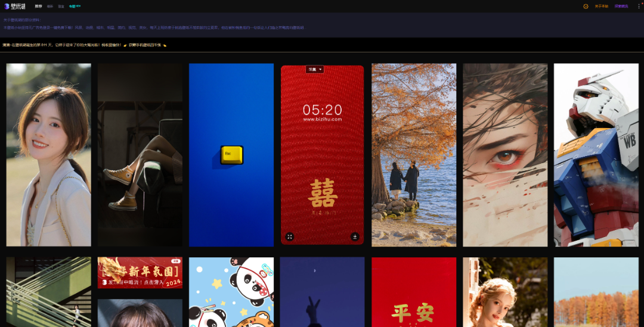The width and height of the screenshot is (644, 327).
Task: Open the Gundam robot wallpaper
Action: tap(596, 155)
